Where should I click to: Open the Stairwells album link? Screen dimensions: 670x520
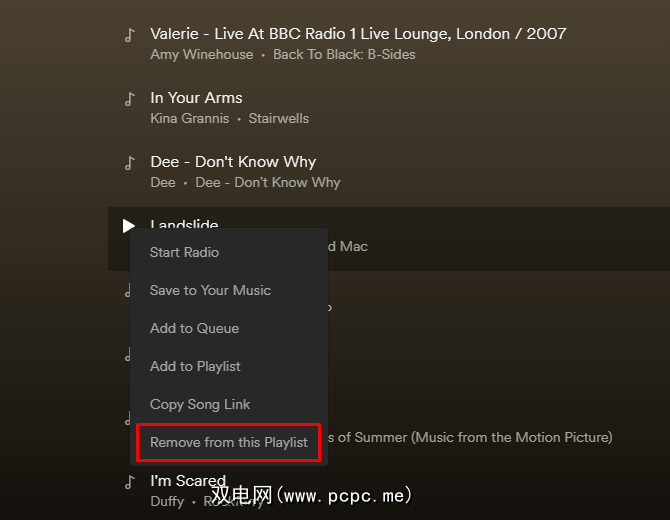coord(279,118)
